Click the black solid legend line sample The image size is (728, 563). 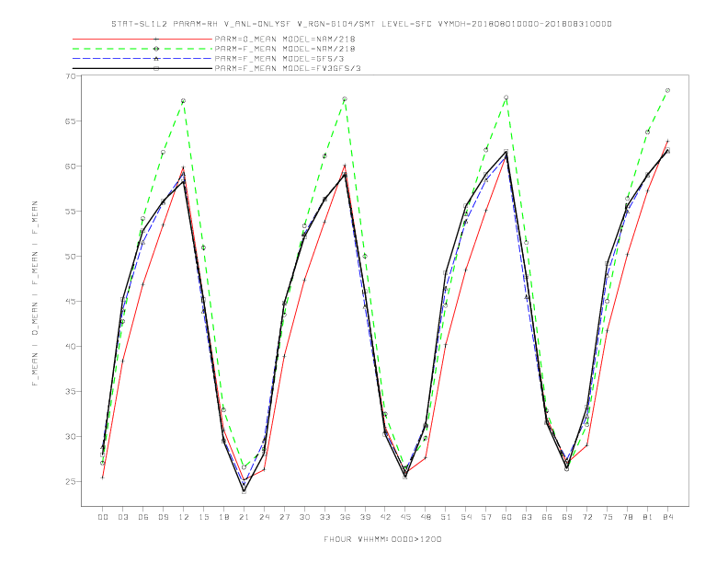142,68
